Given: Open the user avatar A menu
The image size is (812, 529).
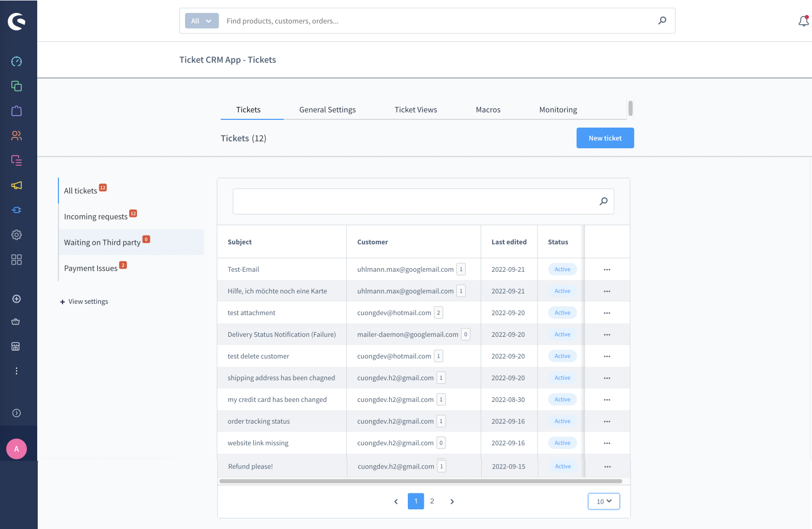Looking at the screenshot, I should [x=17, y=449].
